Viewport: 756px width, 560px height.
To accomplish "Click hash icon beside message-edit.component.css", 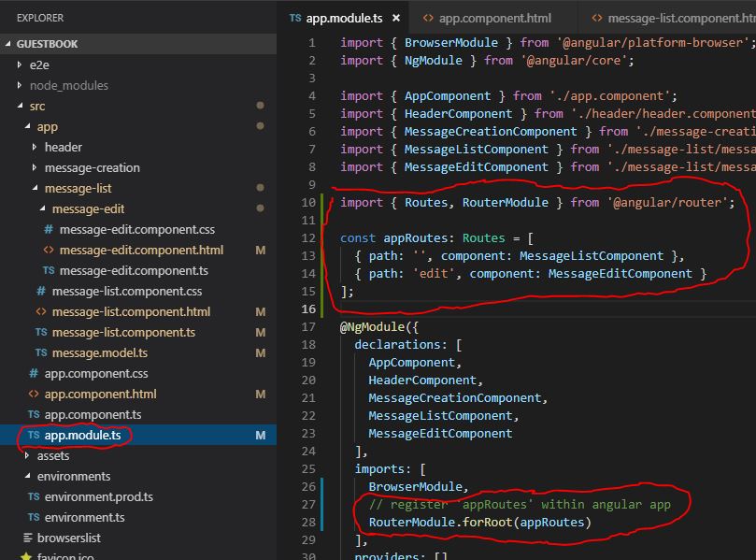I will [x=49, y=229].
